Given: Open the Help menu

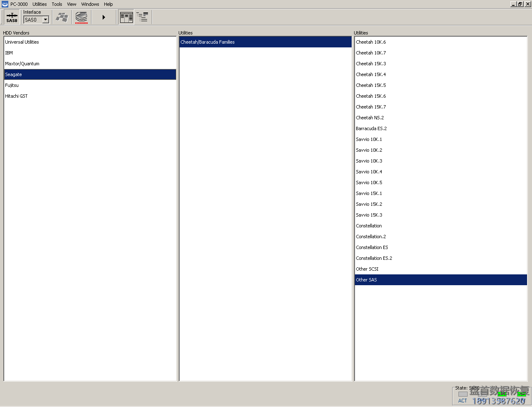Looking at the screenshot, I should [108, 4].
